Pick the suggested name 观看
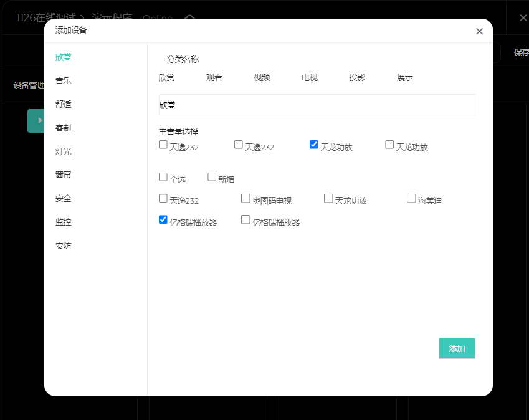 pos(214,78)
